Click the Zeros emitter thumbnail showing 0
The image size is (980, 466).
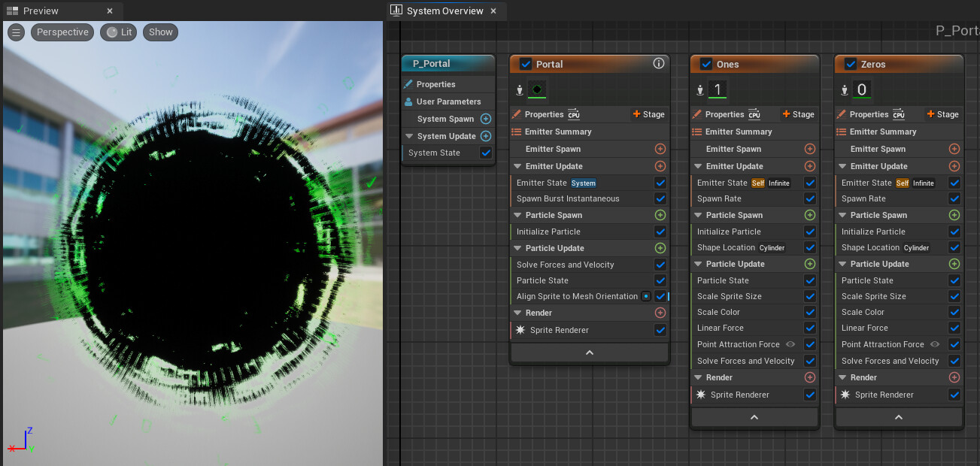[862, 90]
